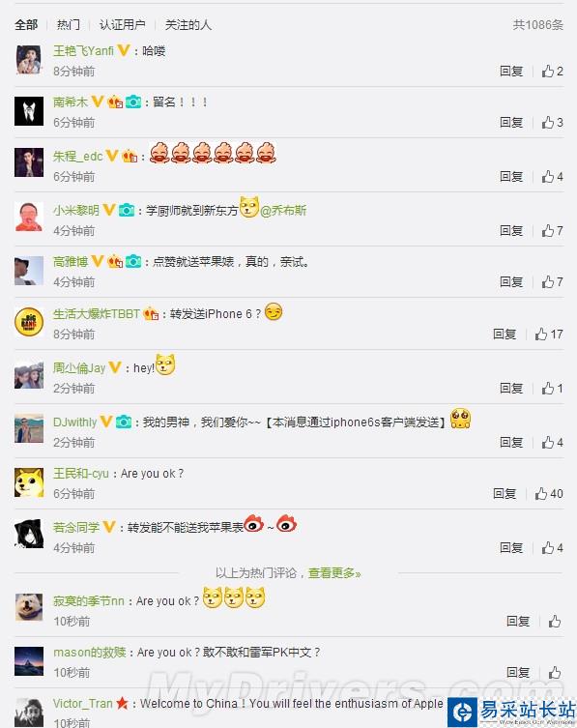577x728 pixels.
Task: Click the thumbs-up on 南希木's comment
Action: click(552, 122)
